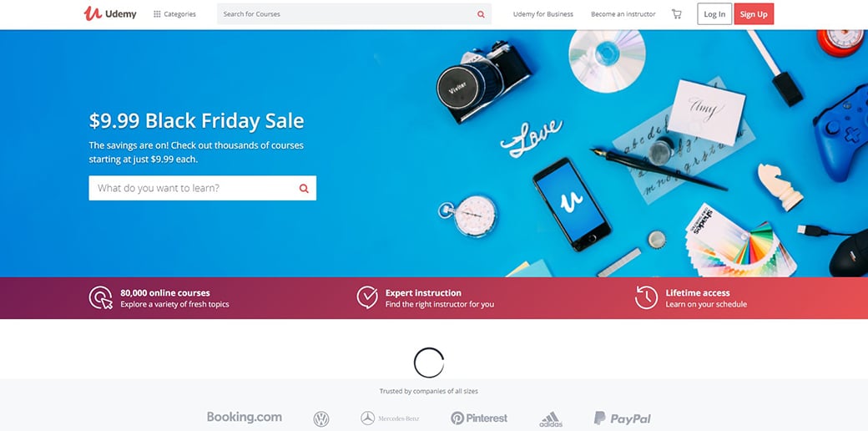Screen dimensions: 868x431
Task: Open the Categories grid menu
Action: [174, 14]
